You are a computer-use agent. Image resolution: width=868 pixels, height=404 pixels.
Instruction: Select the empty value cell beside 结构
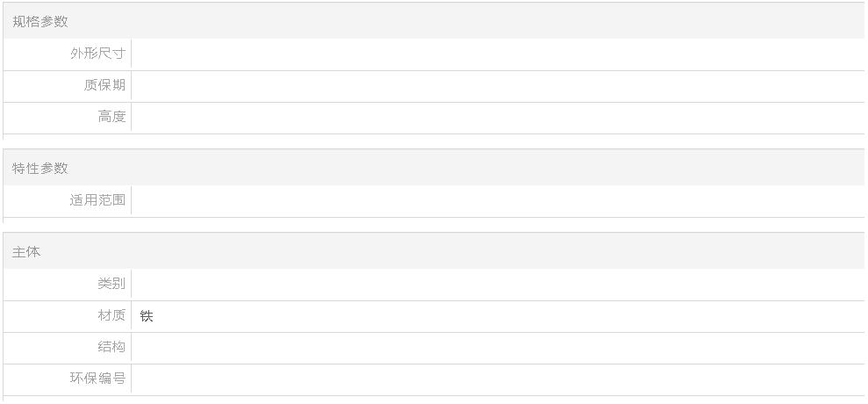(x=498, y=348)
